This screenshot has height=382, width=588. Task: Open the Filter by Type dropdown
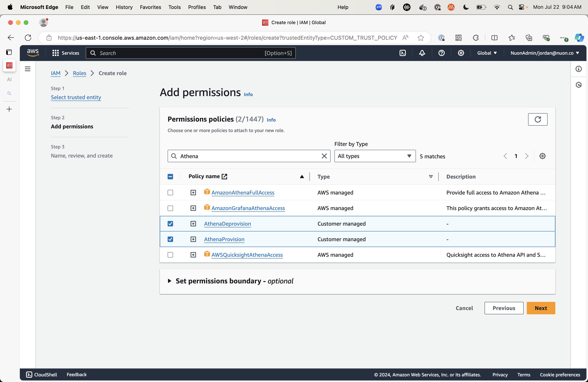[x=374, y=156]
